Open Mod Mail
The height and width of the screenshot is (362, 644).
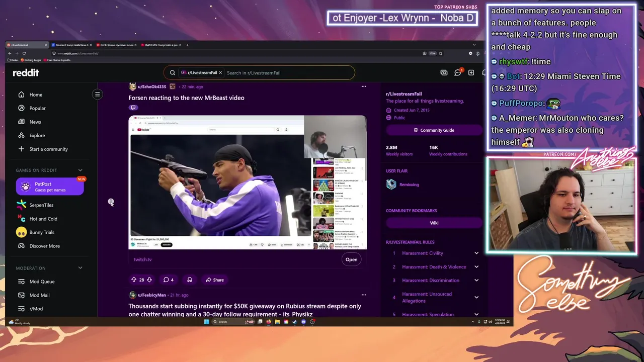point(34,295)
